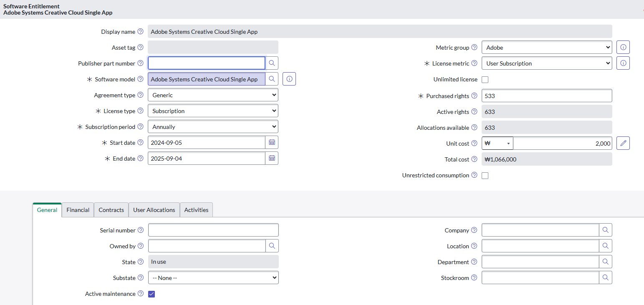The height and width of the screenshot is (305, 644).
Task: Open help icon next to Active rights
Action: [x=474, y=112]
